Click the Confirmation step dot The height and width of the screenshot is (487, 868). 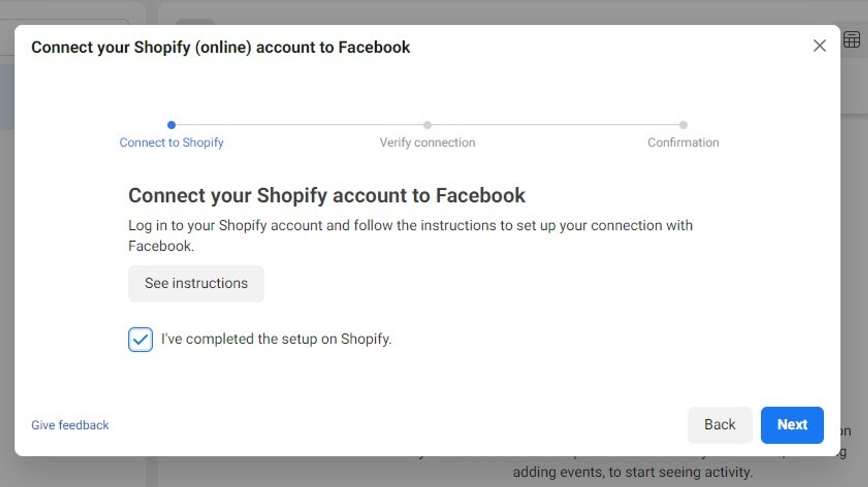tap(683, 125)
